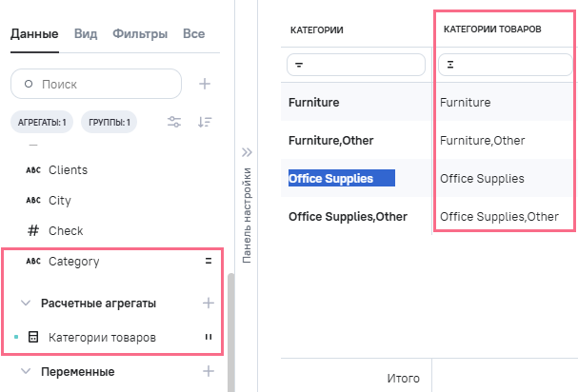Collapse the Переменные section
Screen dimensions: 578x392
tap(26, 371)
